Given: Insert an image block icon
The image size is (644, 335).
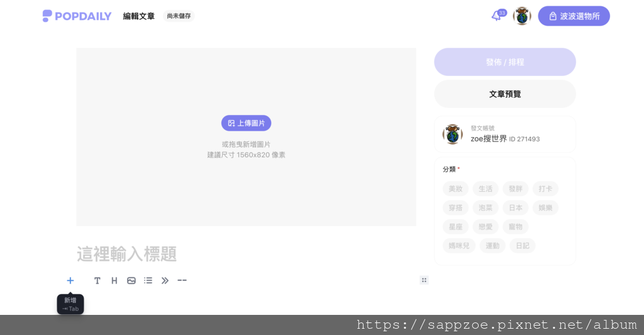Looking at the screenshot, I should (131, 280).
